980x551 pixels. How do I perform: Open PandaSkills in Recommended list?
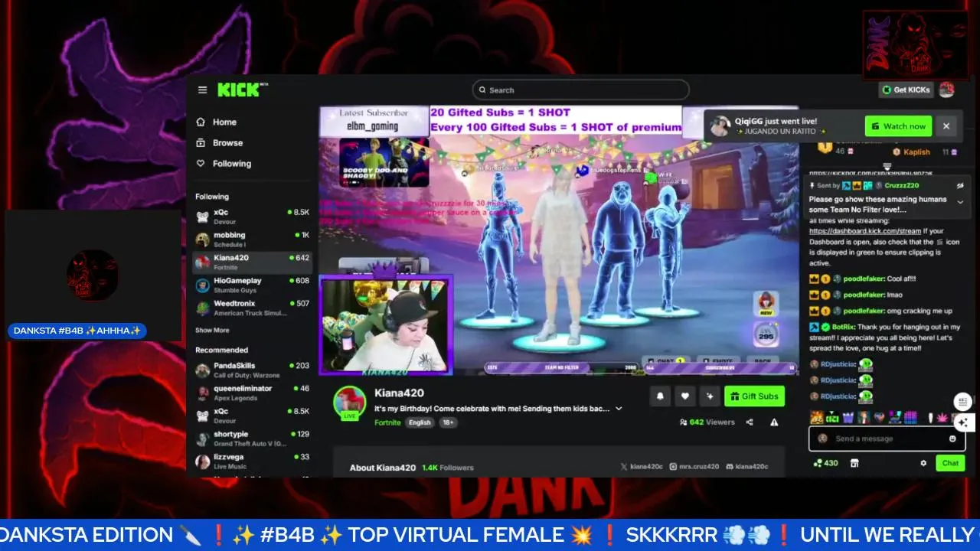click(x=252, y=370)
